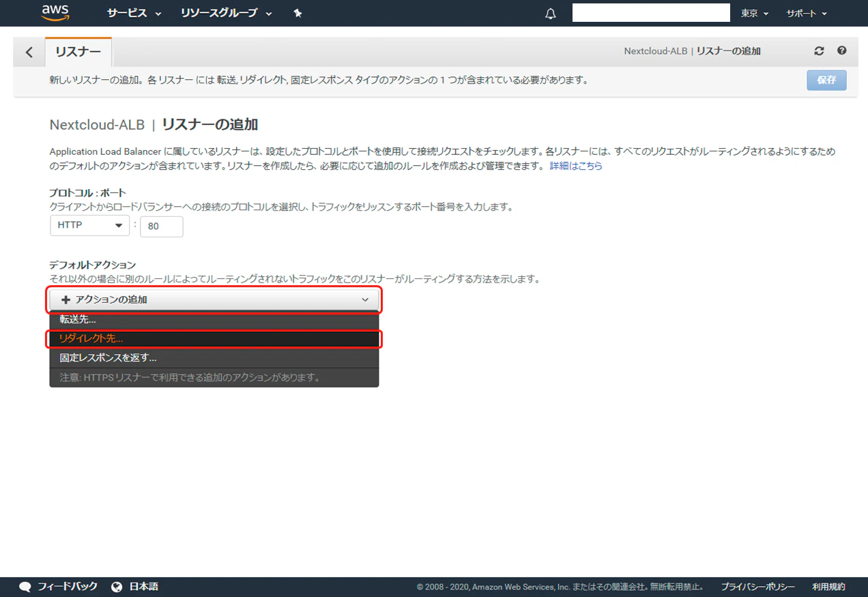Viewport: 868px width, 597px height.
Task: Click the 日本語 language link
Action: coord(143,587)
